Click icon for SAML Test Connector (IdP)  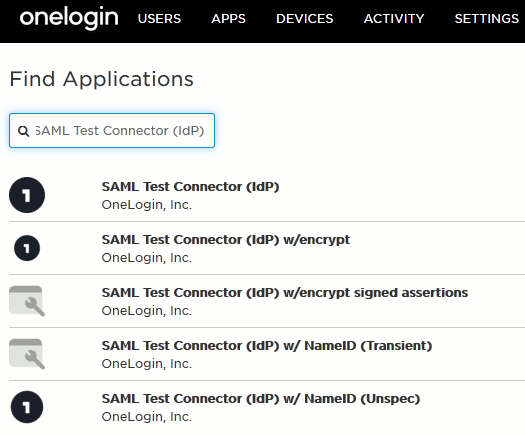(x=27, y=195)
